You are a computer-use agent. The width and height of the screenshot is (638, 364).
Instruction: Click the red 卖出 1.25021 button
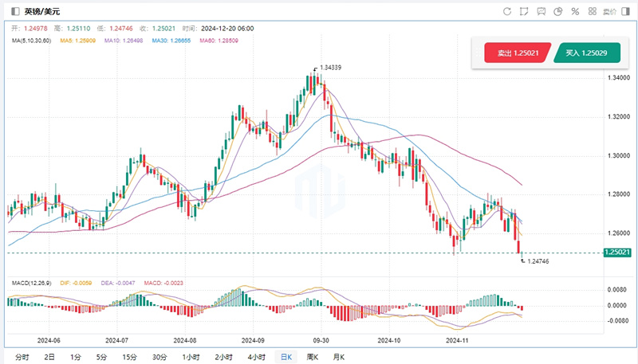tap(517, 53)
